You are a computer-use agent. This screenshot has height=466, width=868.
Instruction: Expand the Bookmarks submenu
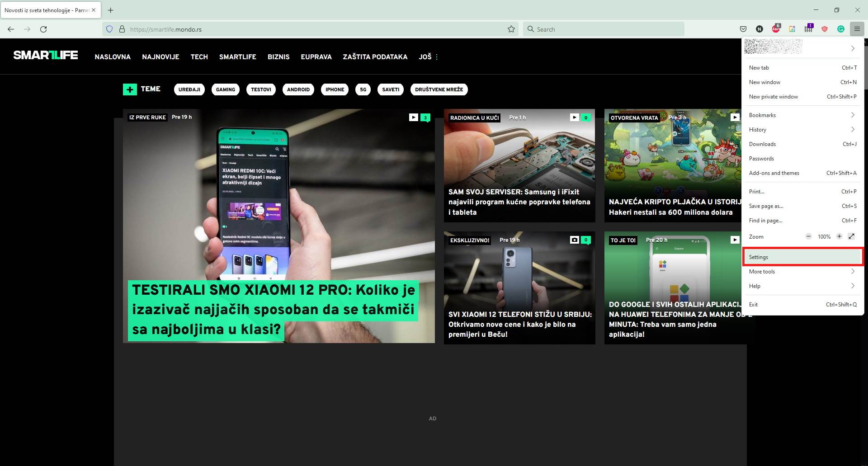click(x=802, y=115)
